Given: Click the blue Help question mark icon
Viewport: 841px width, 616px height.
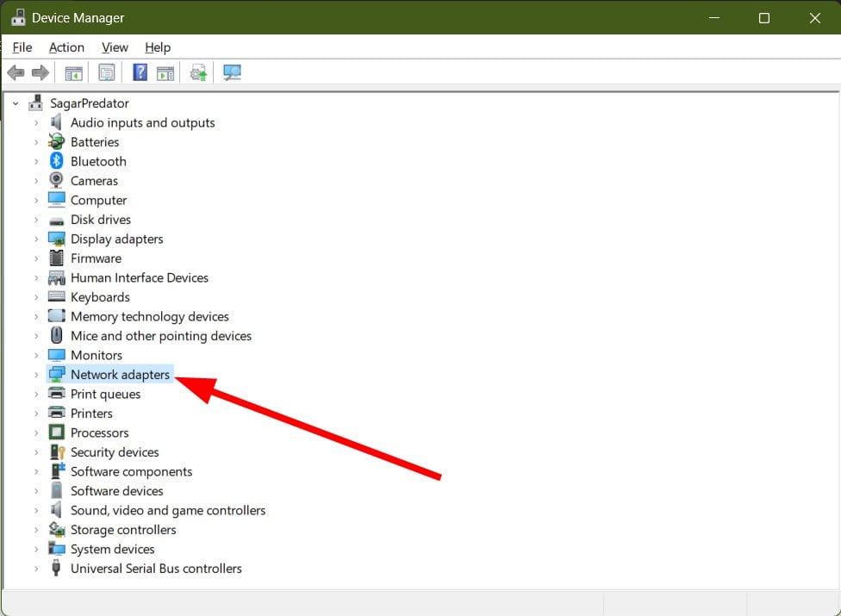Looking at the screenshot, I should (x=140, y=72).
